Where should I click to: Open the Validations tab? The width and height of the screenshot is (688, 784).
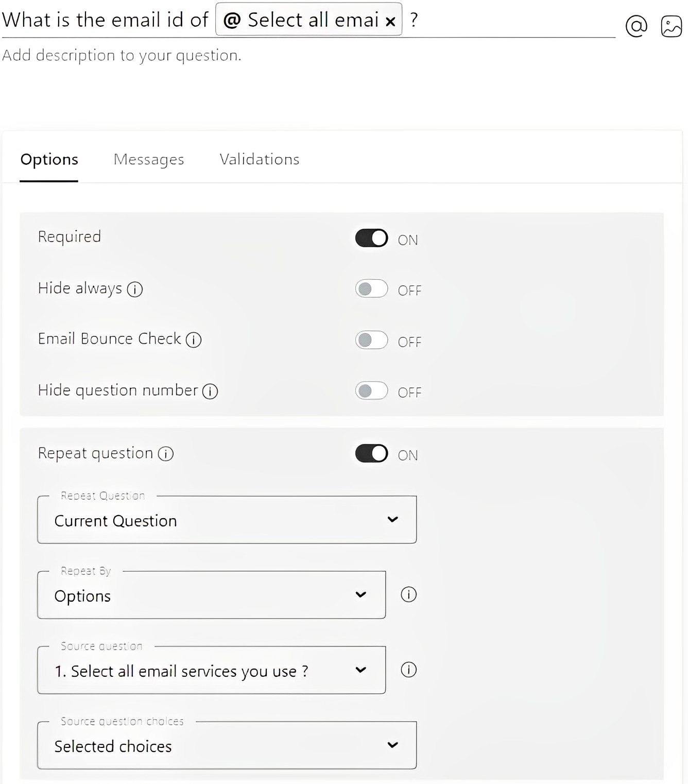(x=259, y=159)
